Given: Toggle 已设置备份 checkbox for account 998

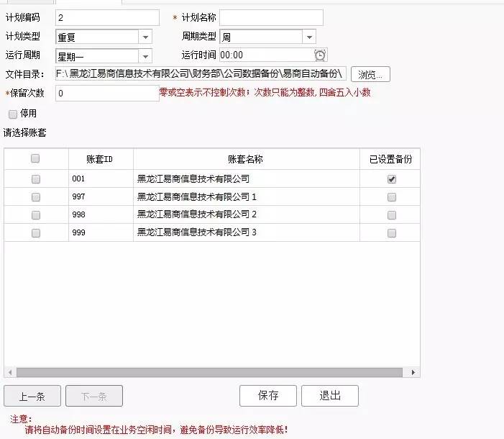Looking at the screenshot, I should [392, 215].
